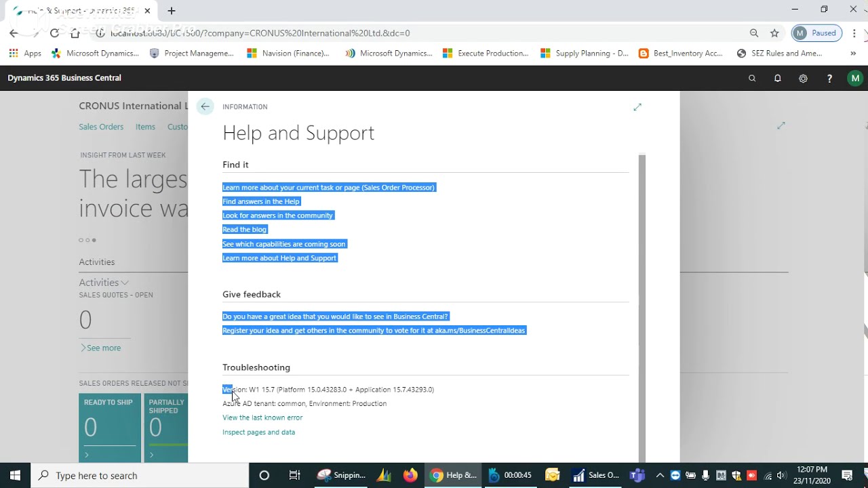This screenshot has width=868, height=488.
Task: Click the question mark help icon
Action: click(829, 78)
